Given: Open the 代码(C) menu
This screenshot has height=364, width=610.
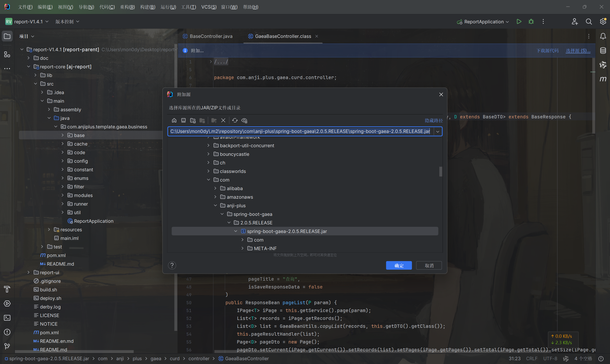Looking at the screenshot, I should (x=107, y=7).
